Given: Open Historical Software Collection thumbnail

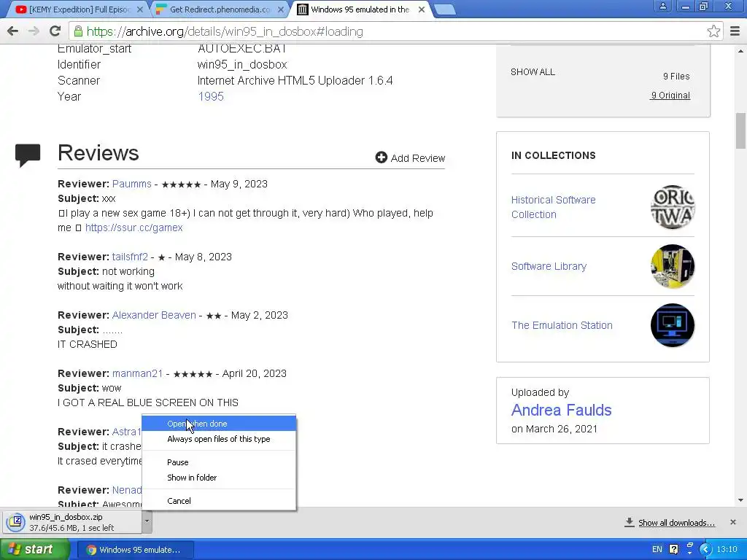Looking at the screenshot, I should [672, 207].
